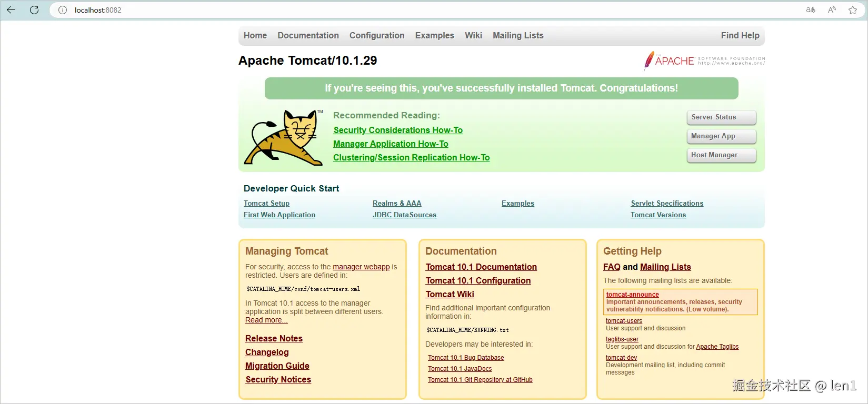868x404 pixels.
Task: Open the Tomcat Setup link
Action: point(266,203)
